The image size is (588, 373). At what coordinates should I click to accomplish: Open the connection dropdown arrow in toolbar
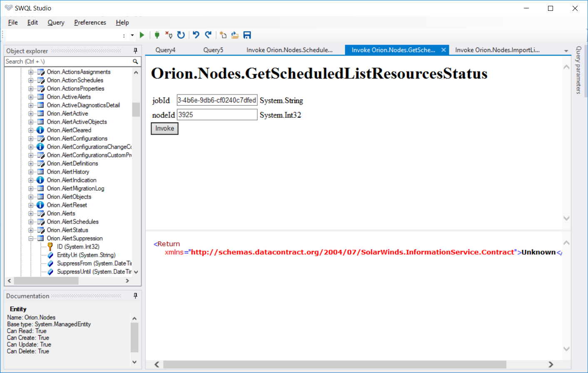tap(132, 35)
